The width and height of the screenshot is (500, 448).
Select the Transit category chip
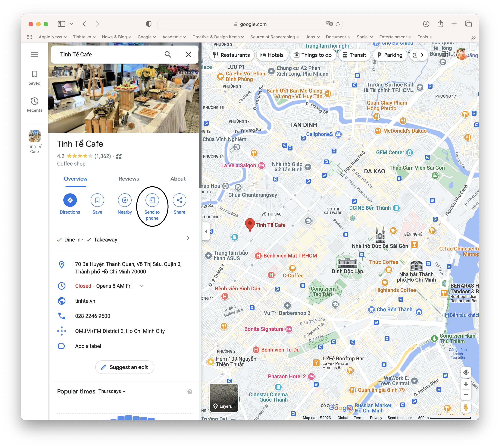pyautogui.click(x=354, y=55)
